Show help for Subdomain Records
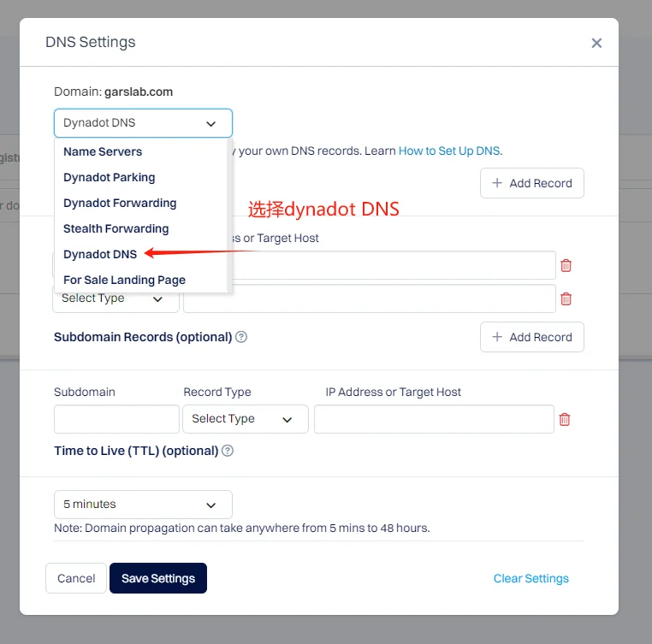This screenshot has height=644, width=652. click(x=241, y=337)
